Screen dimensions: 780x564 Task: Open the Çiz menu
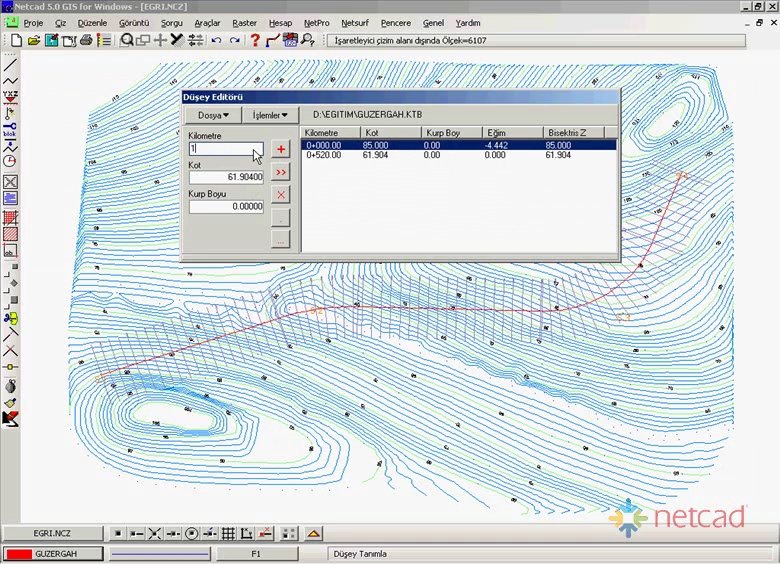tap(61, 23)
